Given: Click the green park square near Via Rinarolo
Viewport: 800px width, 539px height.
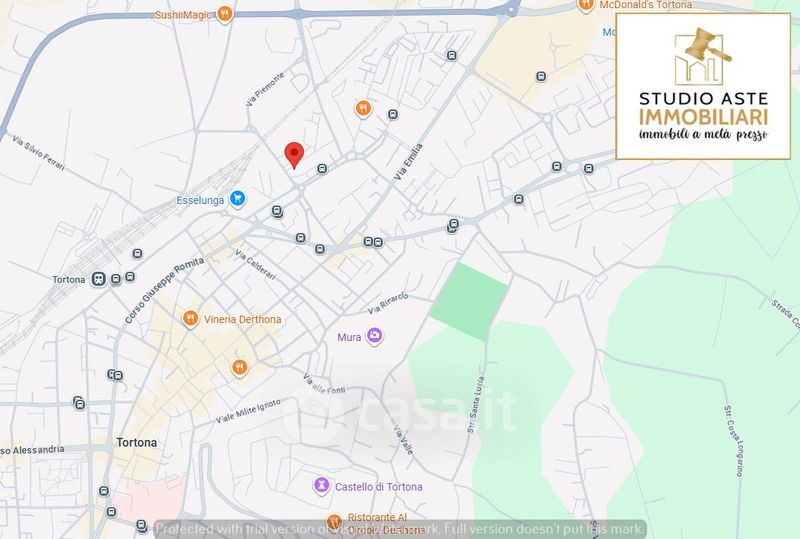Looking at the screenshot, I should point(469,302).
